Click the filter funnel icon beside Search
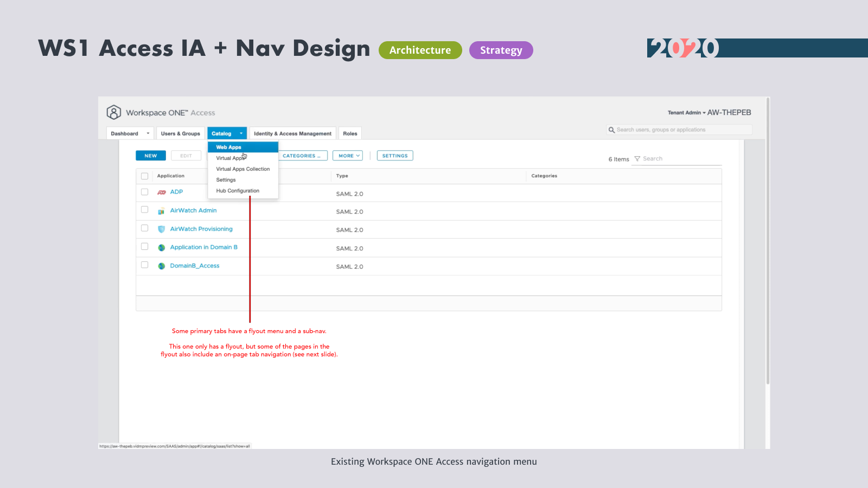The height and width of the screenshot is (488, 868). tap(637, 159)
